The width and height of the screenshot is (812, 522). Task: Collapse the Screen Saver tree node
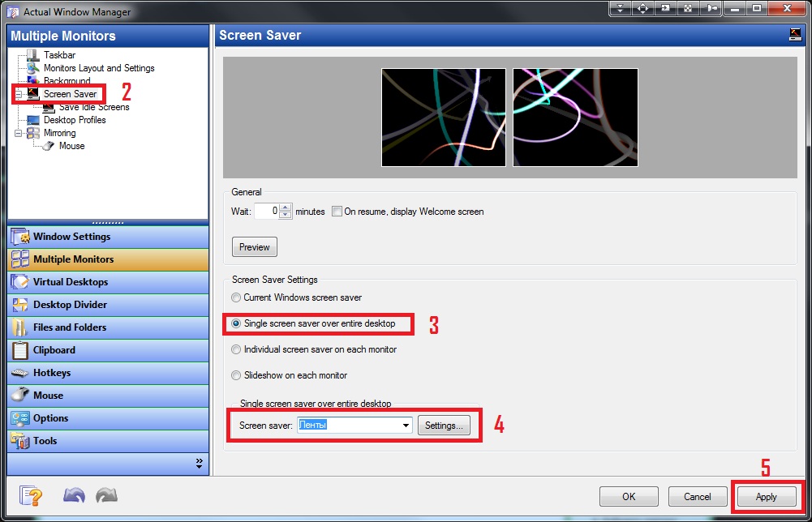pyautogui.click(x=18, y=94)
